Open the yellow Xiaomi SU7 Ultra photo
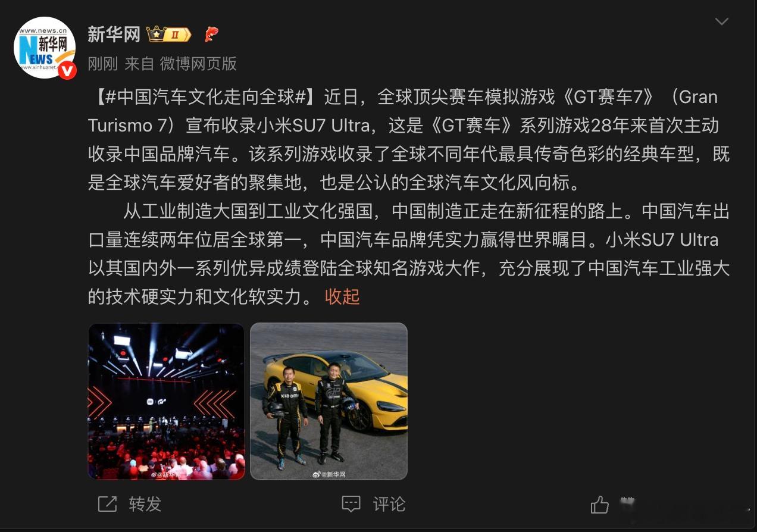 pos(329,401)
